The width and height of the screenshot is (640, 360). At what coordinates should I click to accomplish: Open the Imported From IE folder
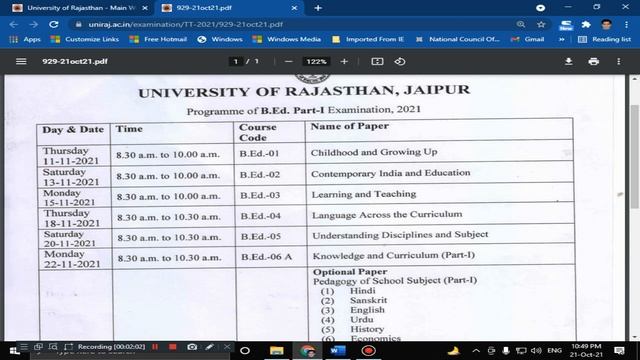pyautogui.click(x=368, y=39)
